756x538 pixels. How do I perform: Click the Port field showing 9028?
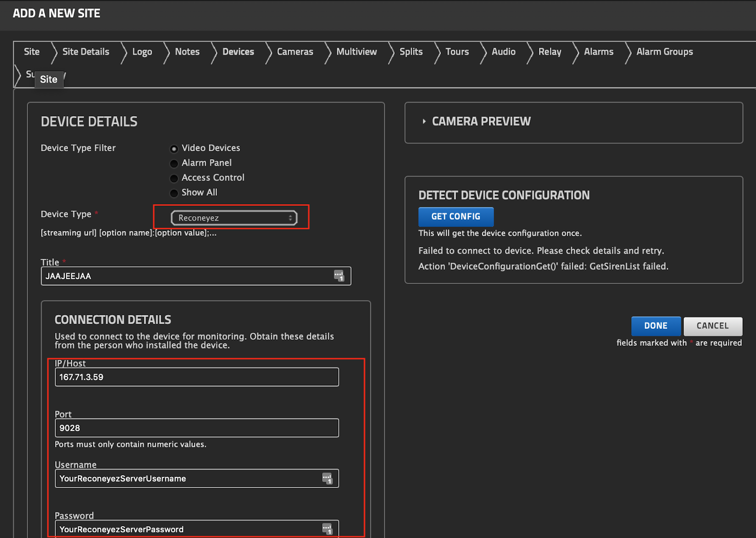pyautogui.click(x=197, y=428)
